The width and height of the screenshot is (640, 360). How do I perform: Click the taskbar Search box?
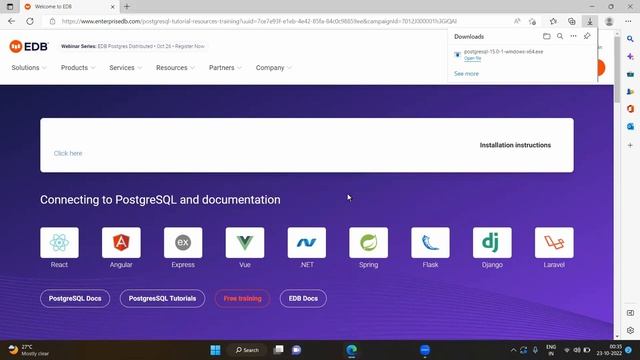point(247,350)
